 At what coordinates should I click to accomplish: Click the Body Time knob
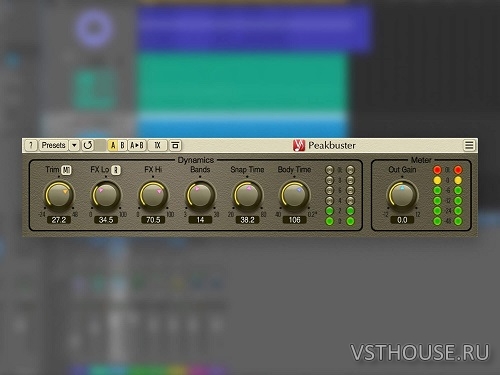coord(294,195)
